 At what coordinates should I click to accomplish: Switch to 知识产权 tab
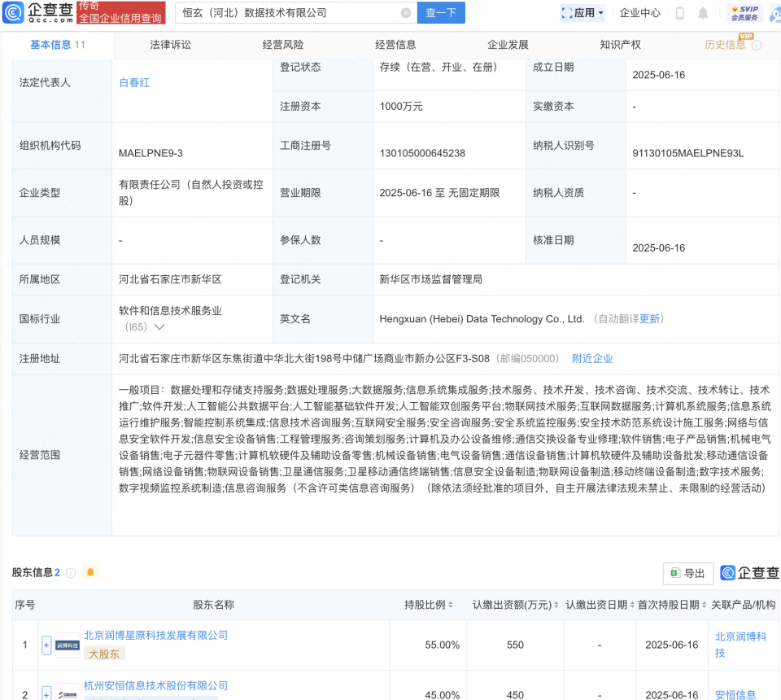tap(620, 45)
